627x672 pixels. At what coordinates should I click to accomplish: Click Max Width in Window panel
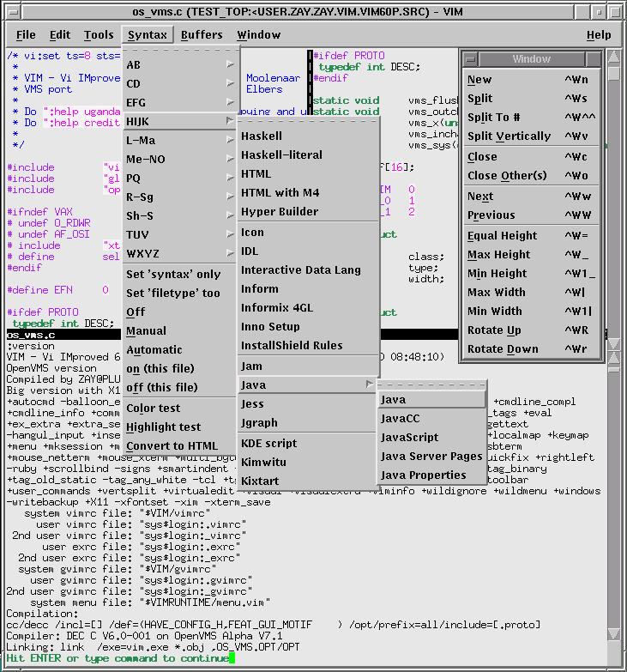coord(531,293)
